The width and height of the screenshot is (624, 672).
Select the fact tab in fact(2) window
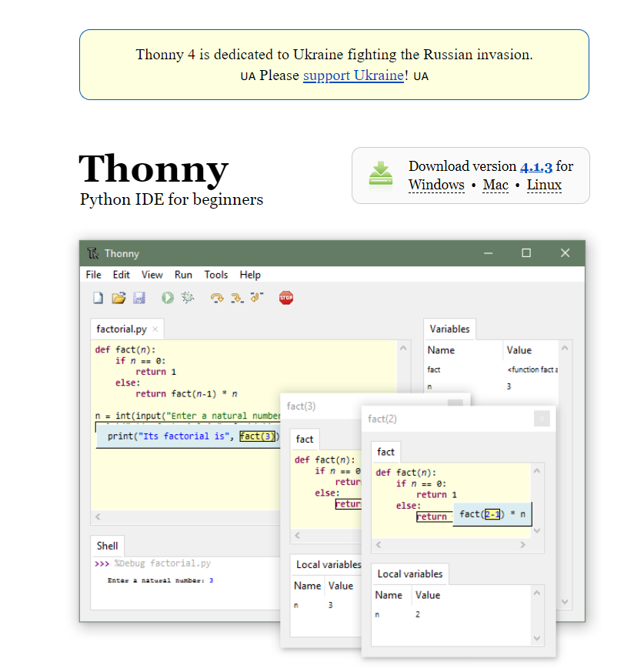click(385, 452)
